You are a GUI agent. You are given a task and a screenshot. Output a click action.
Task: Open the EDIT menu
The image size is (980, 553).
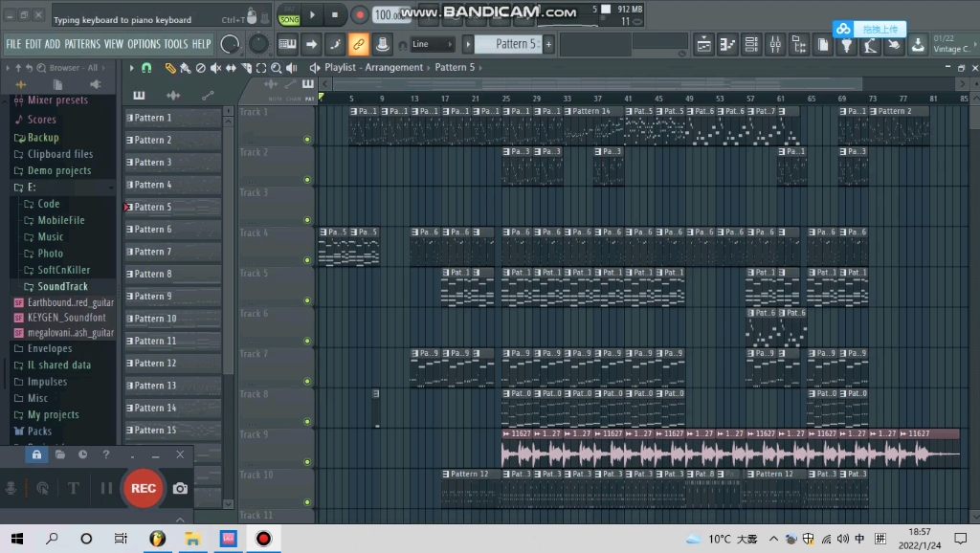[33, 44]
